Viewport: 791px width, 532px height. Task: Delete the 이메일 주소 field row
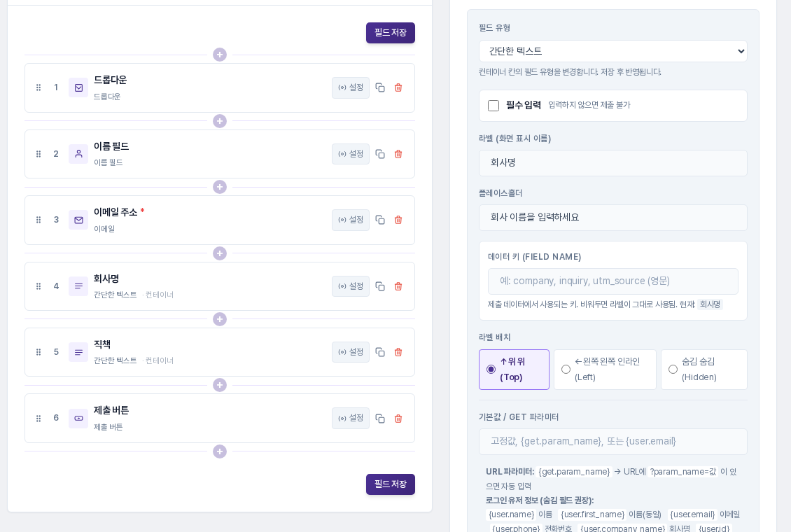click(x=398, y=220)
